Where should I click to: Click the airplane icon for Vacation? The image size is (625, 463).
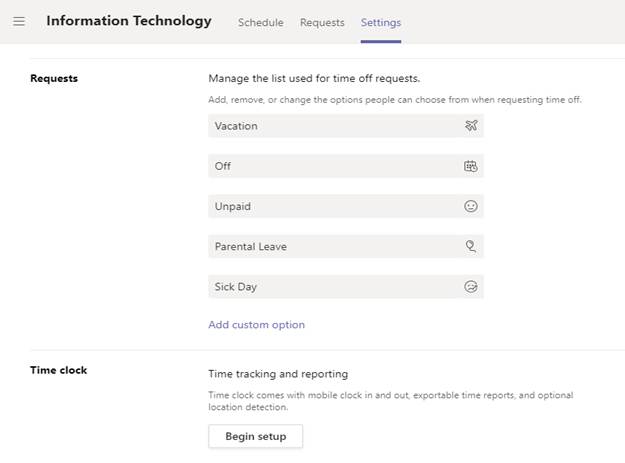click(471, 126)
